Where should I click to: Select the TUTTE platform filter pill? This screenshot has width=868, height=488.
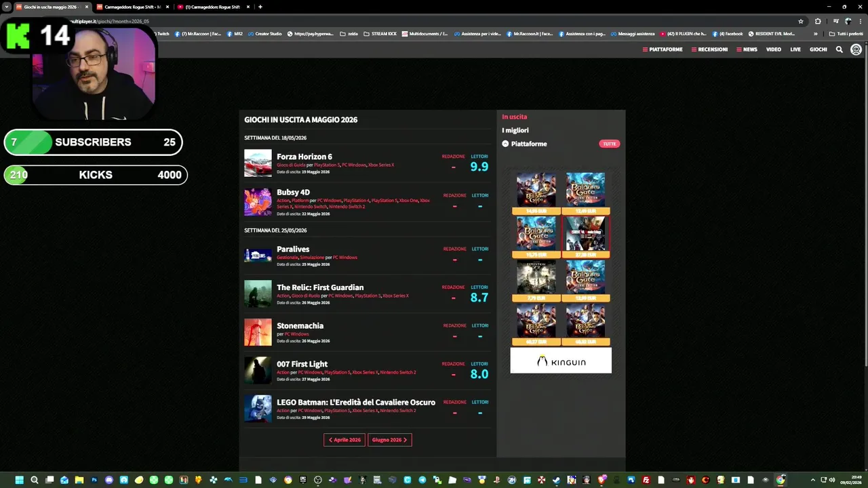click(610, 144)
